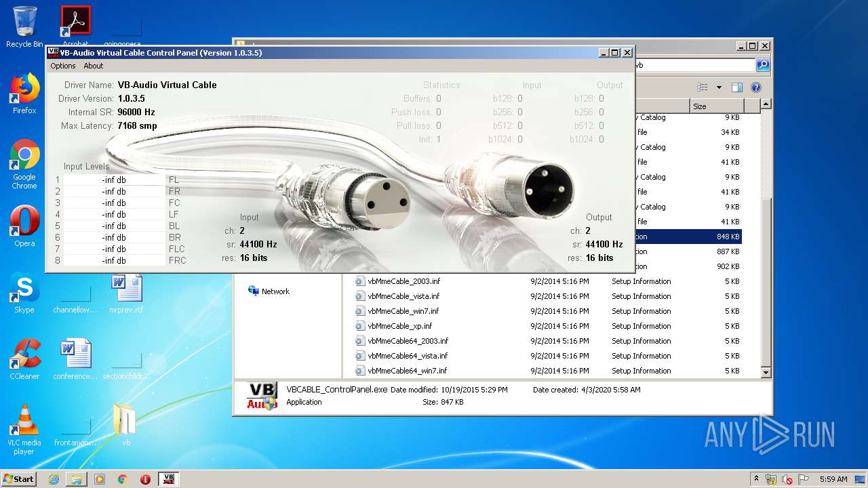This screenshot has height=488, width=868.
Task: Click the VB-Audio title bar icon
Action: (x=53, y=53)
